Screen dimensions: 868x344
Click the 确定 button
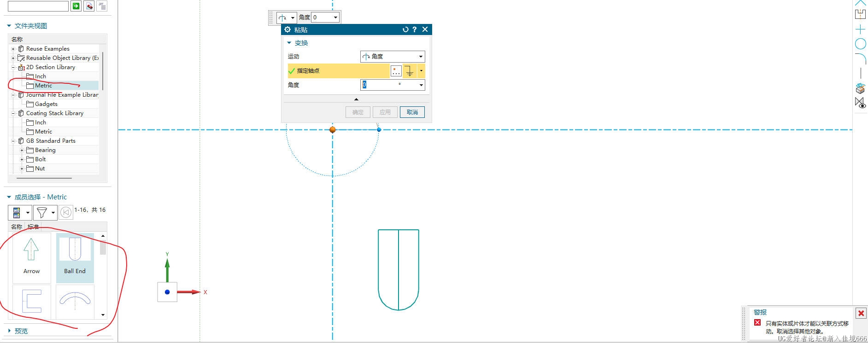click(x=358, y=112)
